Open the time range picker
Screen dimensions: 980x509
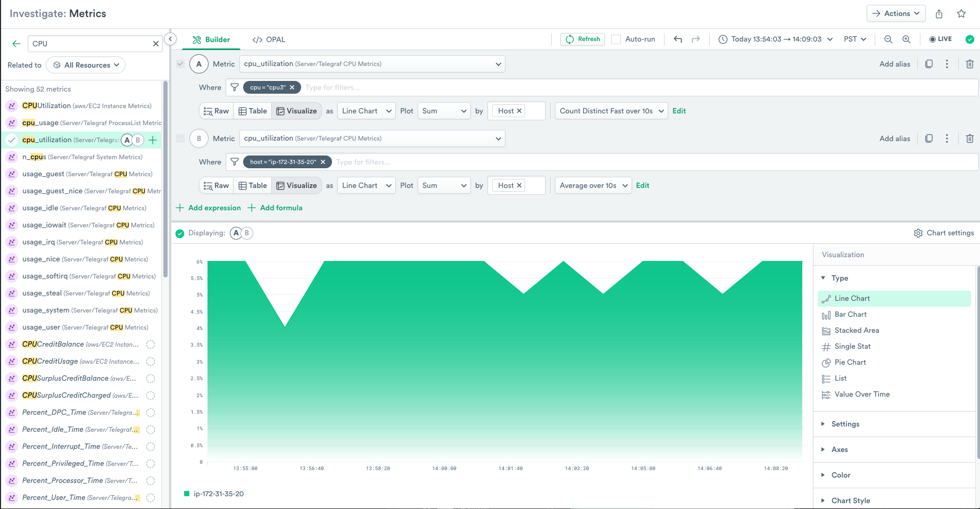[775, 39]
